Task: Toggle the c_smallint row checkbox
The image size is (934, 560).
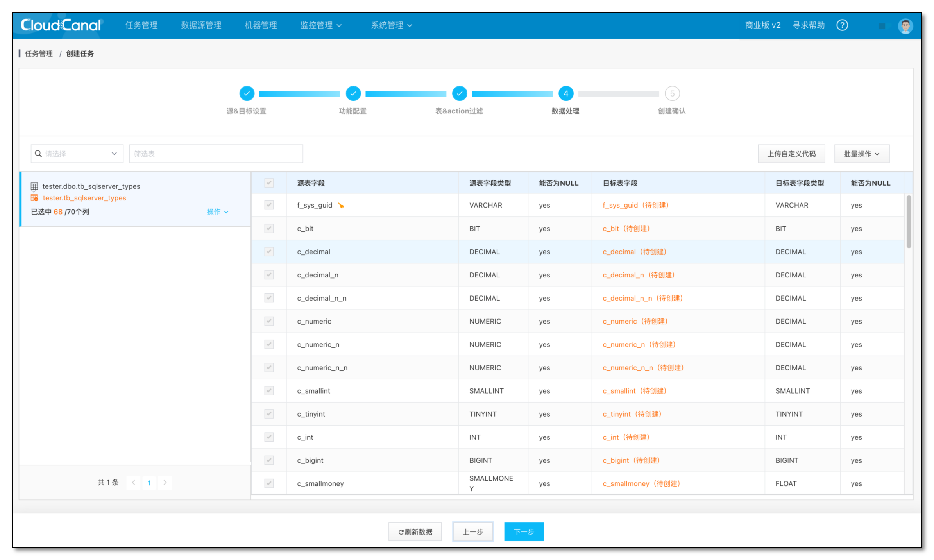Action: [x=269, y=391]
